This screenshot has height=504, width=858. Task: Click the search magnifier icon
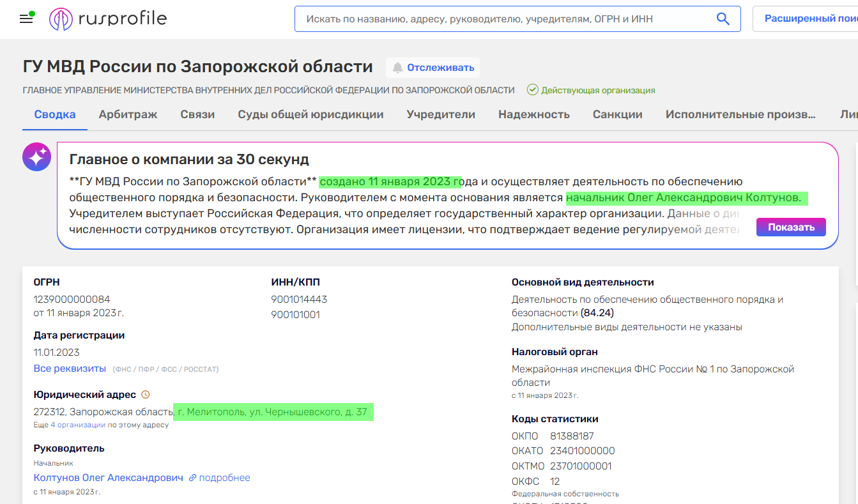[723, 19]
